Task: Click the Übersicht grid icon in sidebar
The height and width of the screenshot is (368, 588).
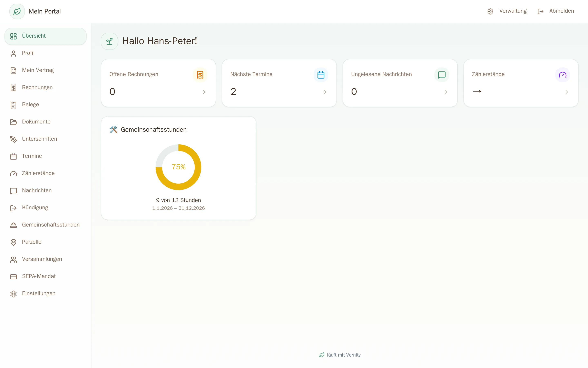Action: [x=13, y=36]
